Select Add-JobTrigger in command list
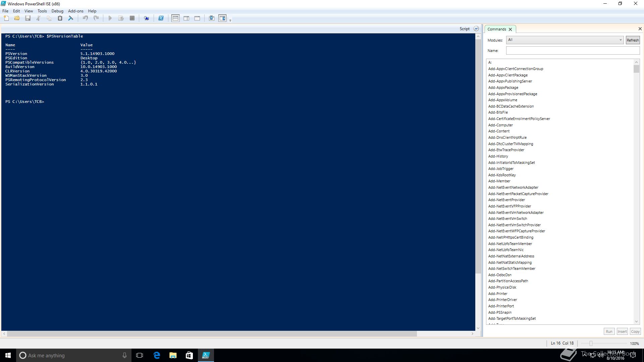 (501, 169)
